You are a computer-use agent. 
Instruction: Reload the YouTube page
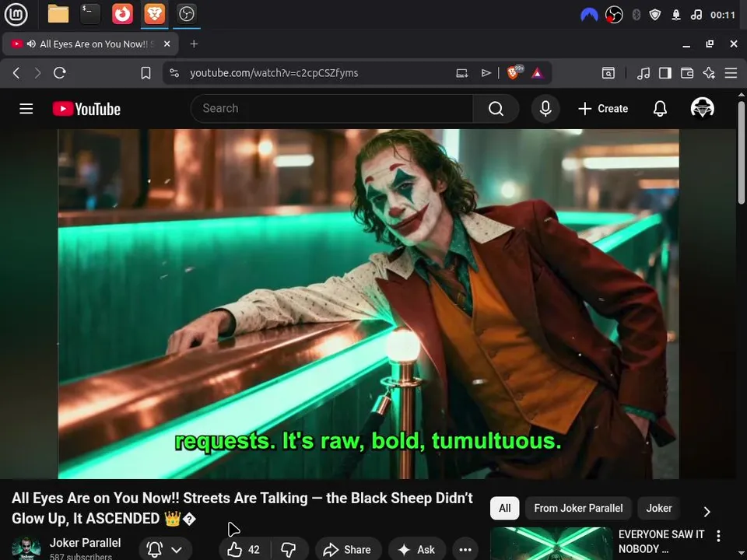coord(60,73)
